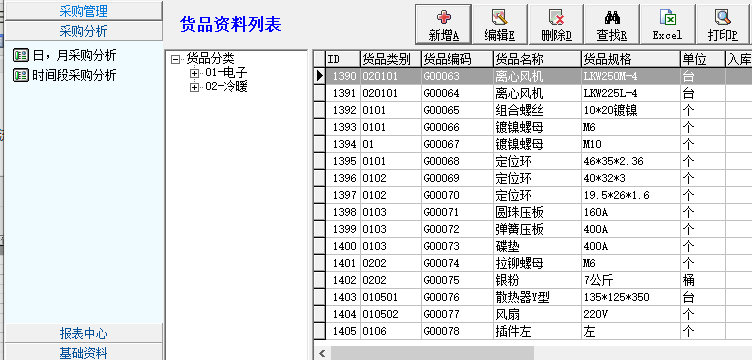Click the 货品规格 column header
Screen dimensions: 752x360
pos(631,59)
